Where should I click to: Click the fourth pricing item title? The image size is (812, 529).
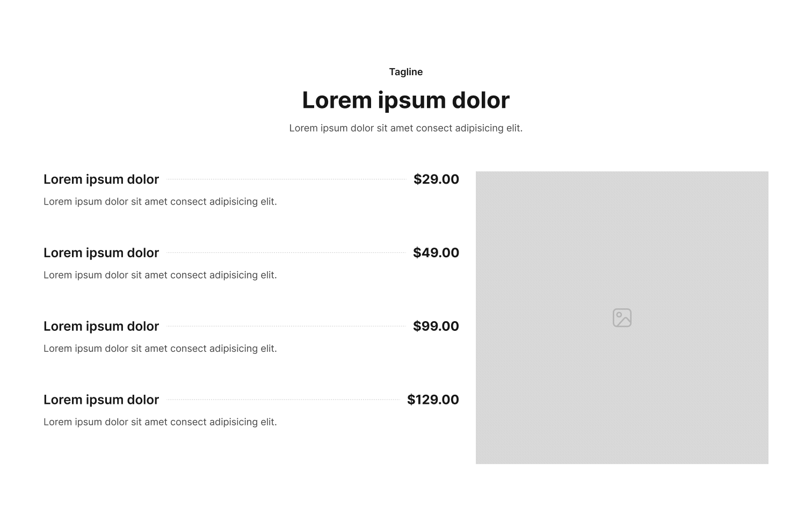coord(101,400)
